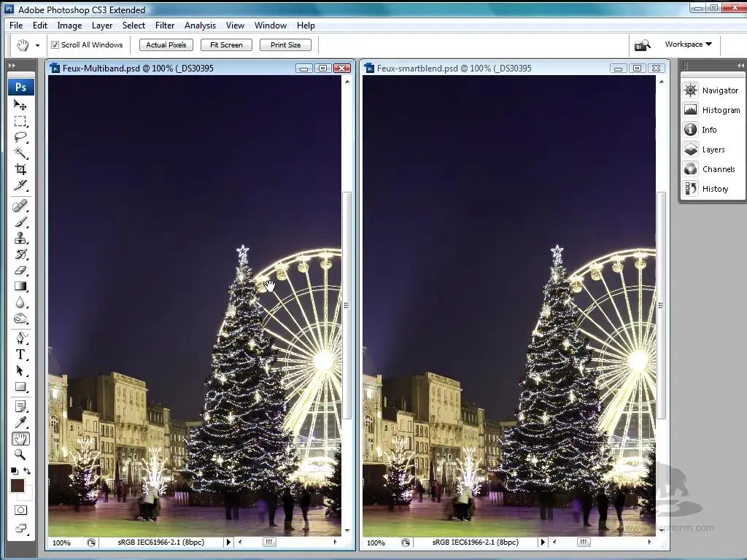Toggle Quick Mask mode button

coord(20,510)
